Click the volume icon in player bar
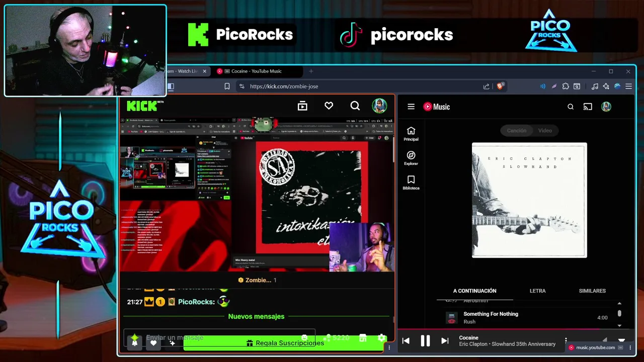The image size is (644, 362). pos(605,340)
